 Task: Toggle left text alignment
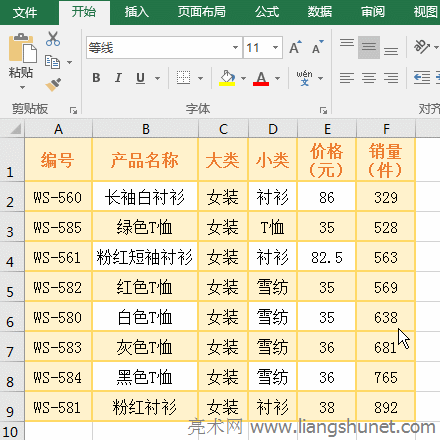[x=347, y=78]
